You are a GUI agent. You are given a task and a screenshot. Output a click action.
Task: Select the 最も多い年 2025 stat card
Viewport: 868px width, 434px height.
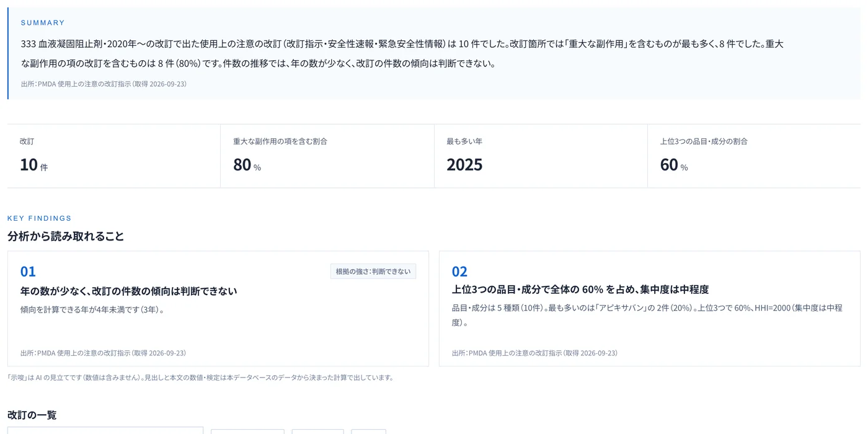click(541, 156)
